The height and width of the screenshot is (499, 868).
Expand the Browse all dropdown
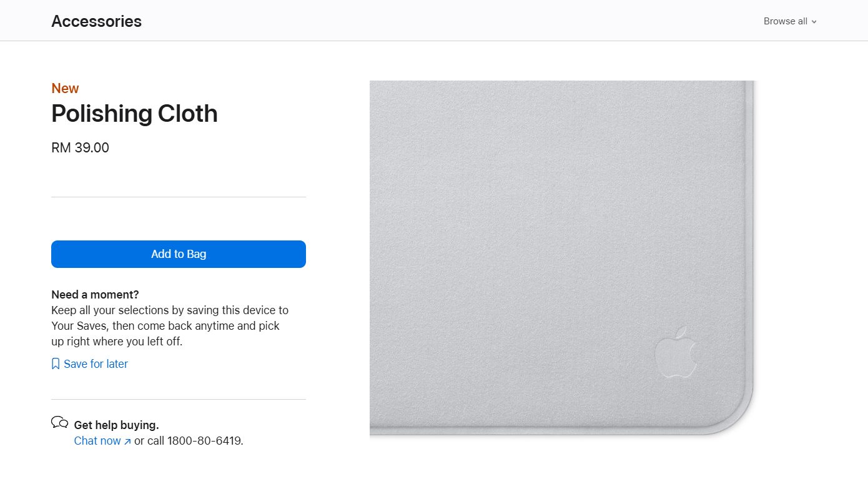[790, 21]
